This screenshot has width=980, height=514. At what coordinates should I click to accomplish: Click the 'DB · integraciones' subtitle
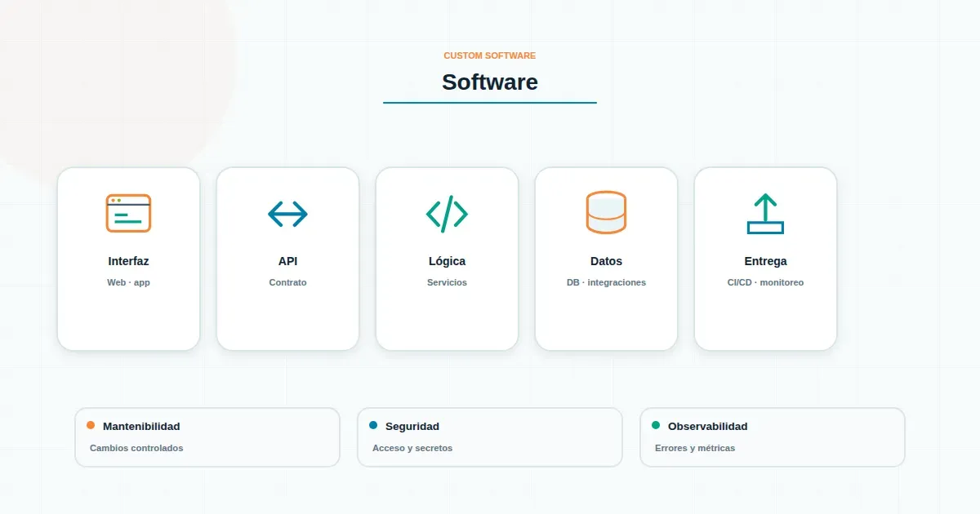(606, 282)
